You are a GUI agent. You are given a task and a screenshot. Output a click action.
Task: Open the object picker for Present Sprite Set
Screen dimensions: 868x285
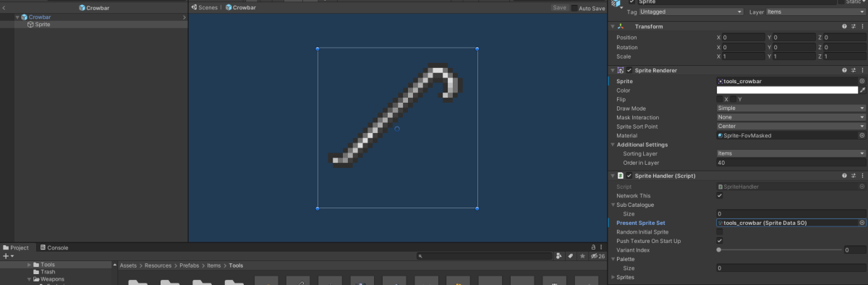tap(861, 223)
